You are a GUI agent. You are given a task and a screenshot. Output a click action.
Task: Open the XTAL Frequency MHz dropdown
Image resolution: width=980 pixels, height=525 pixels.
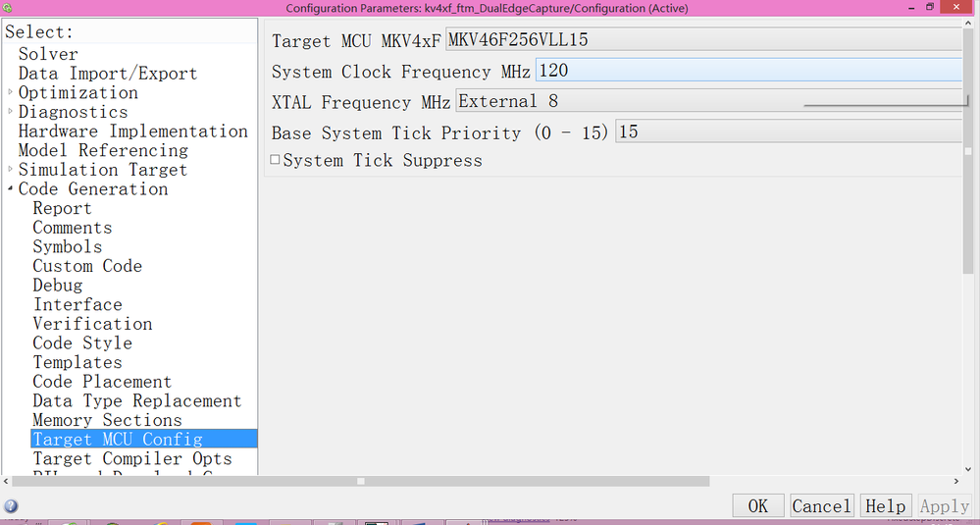point(710,101)
